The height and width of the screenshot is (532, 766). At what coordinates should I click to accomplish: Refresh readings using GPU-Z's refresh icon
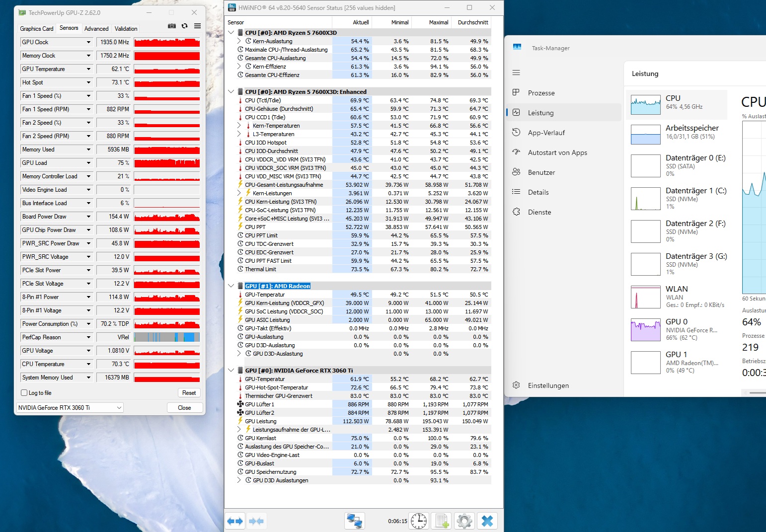[184, 26]
